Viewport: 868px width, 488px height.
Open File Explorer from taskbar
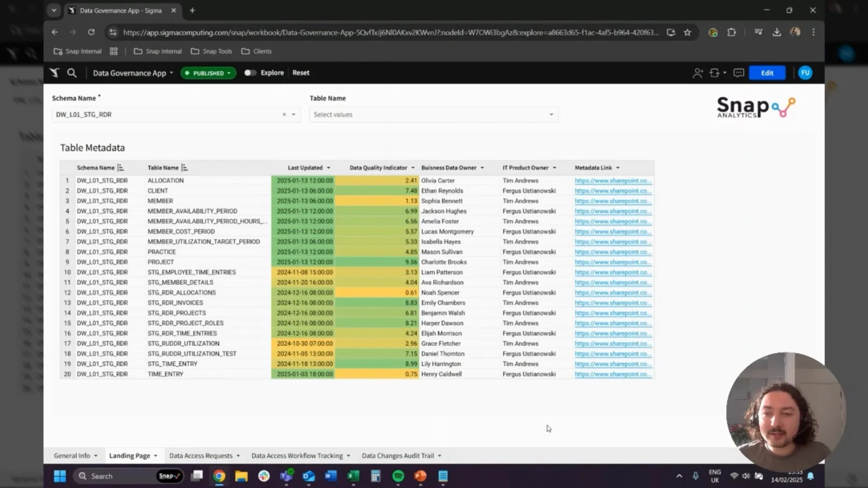coord(241,476)
